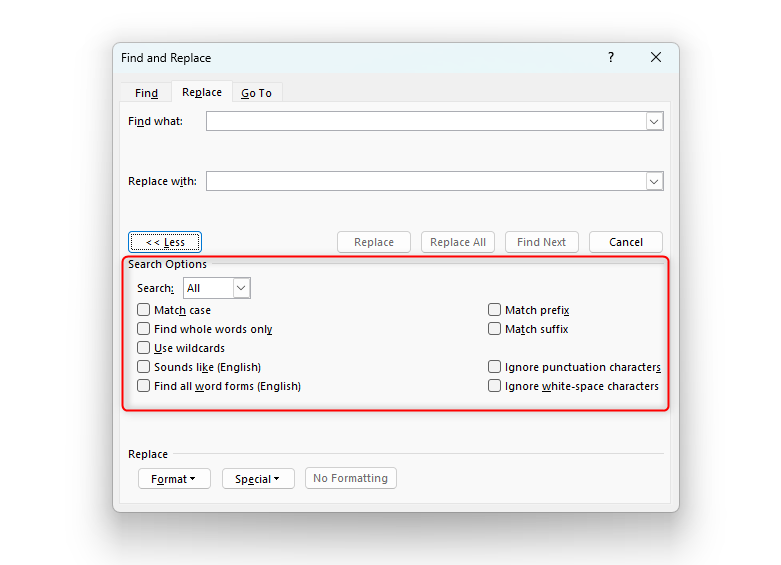Tick the Match prefix checkbox

(x=495, y=310)
